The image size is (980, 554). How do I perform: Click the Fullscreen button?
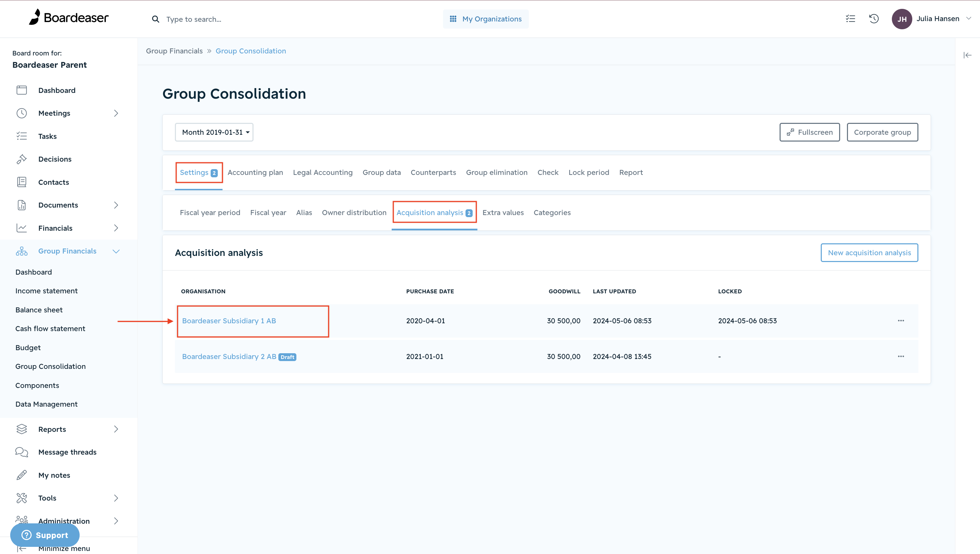click(810, 132)
